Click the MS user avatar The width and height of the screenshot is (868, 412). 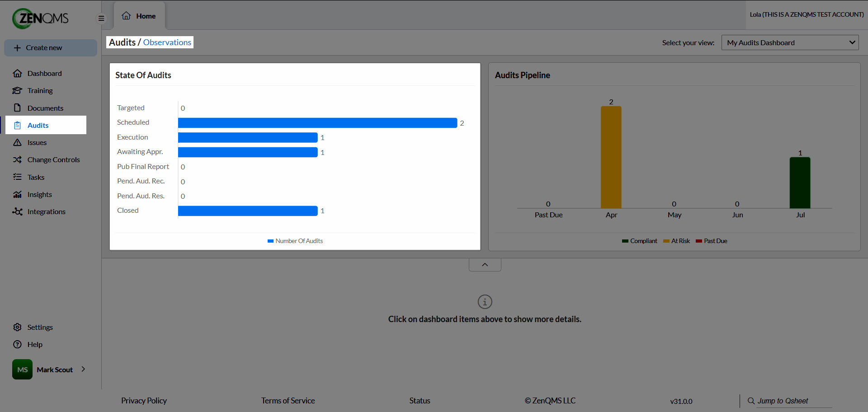tap(22, 370)
